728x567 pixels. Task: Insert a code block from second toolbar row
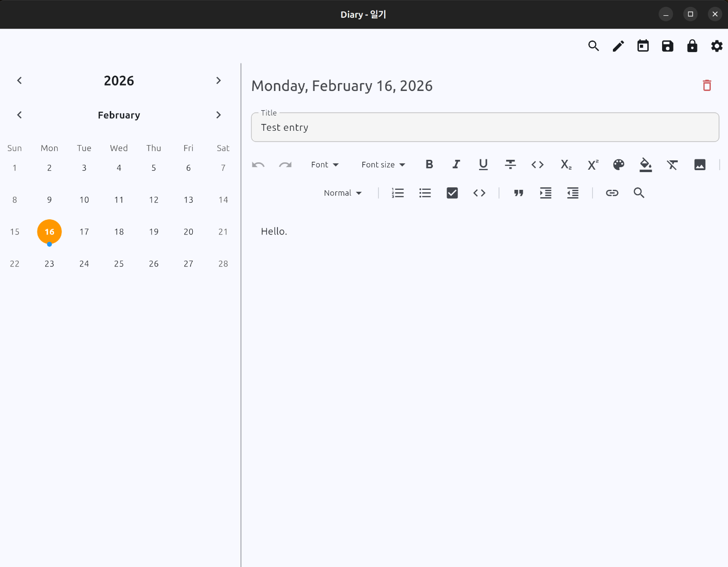coord(480,193)
